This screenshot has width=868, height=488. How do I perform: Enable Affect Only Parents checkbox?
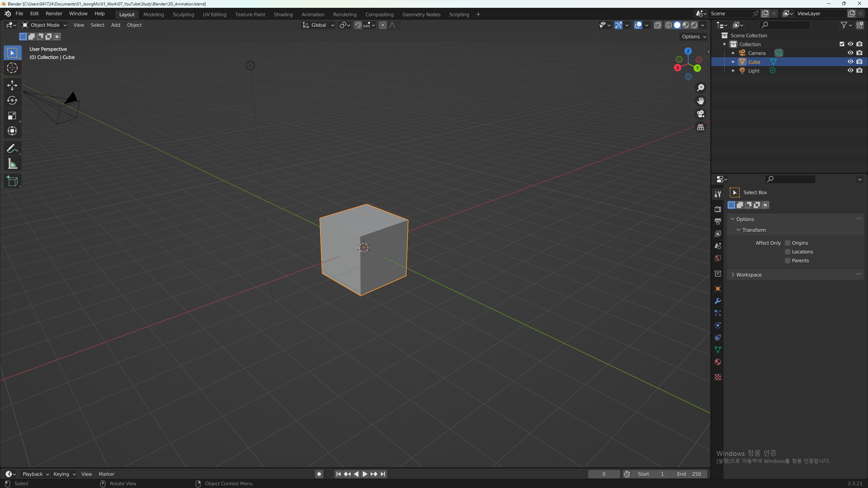(788, 261)
